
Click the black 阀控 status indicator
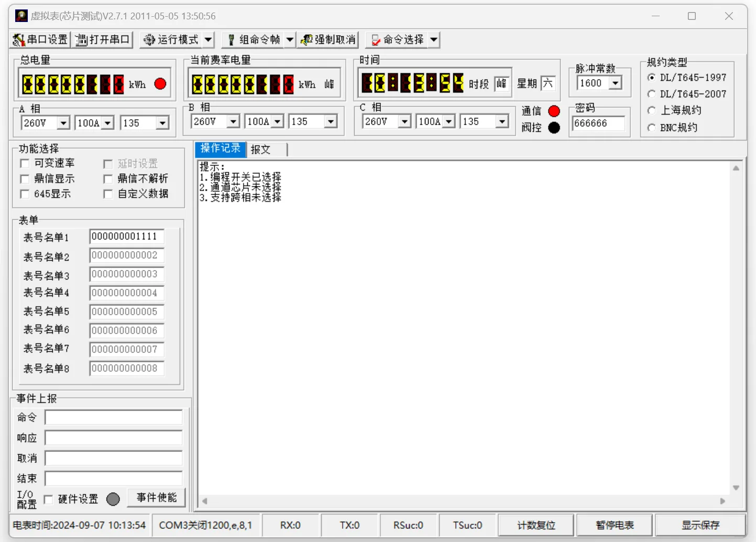click(554, 127)
